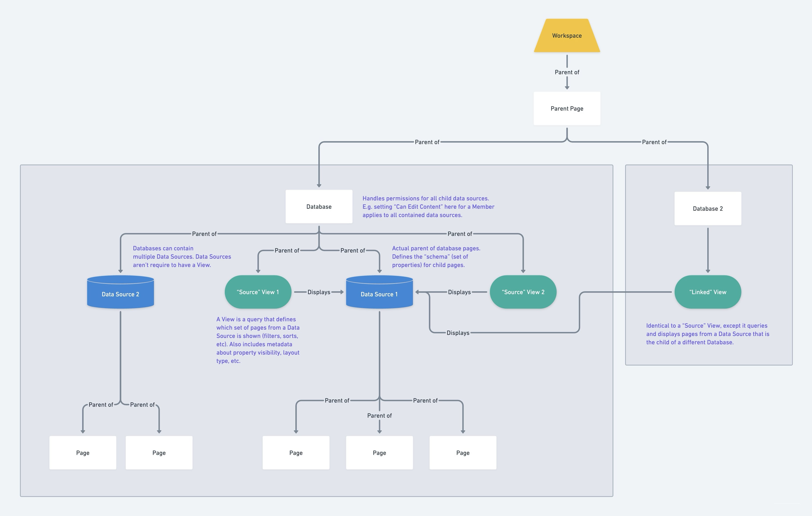The image size is (812, 516).
Task: Click "Parent of" label above the middle Page box
Action: click(x=379, y=415)
